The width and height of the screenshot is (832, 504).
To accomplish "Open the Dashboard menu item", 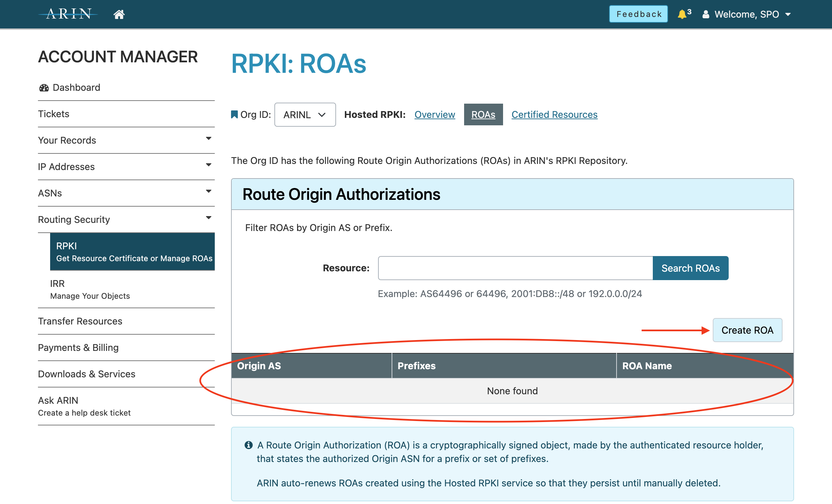I will click(126, 87).
